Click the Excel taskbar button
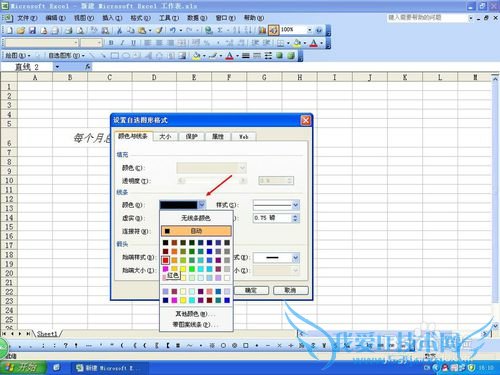 (x=109, y=368)
